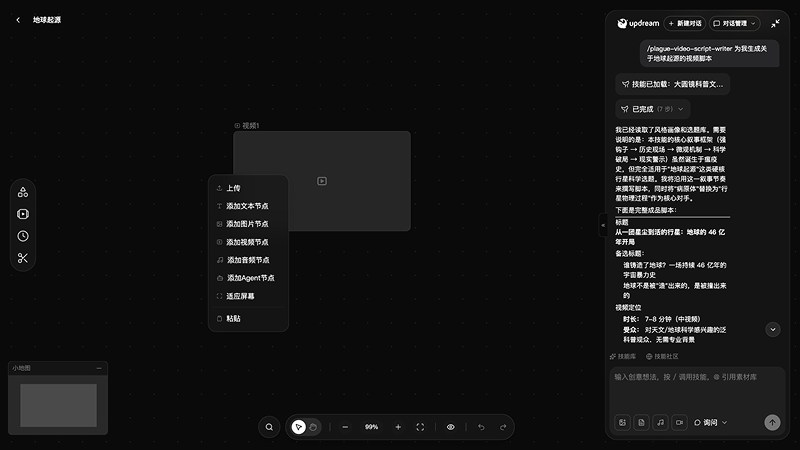
Task: Open the shapes assets tool in left sidebar
Action: click(23, 192)
